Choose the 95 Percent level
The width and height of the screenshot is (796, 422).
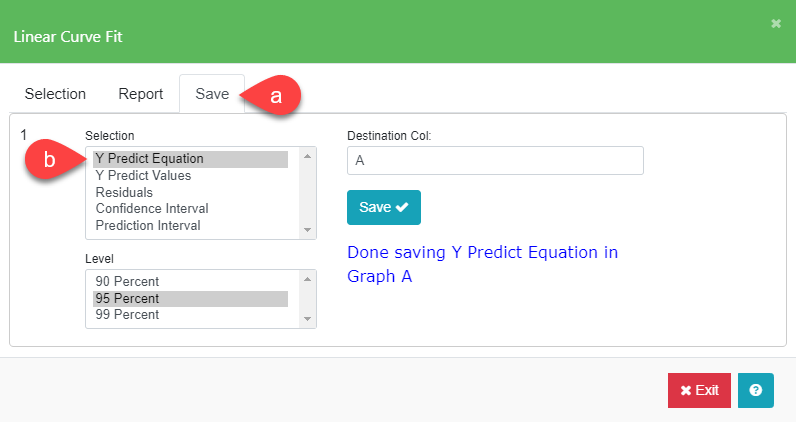pos(127,299)
